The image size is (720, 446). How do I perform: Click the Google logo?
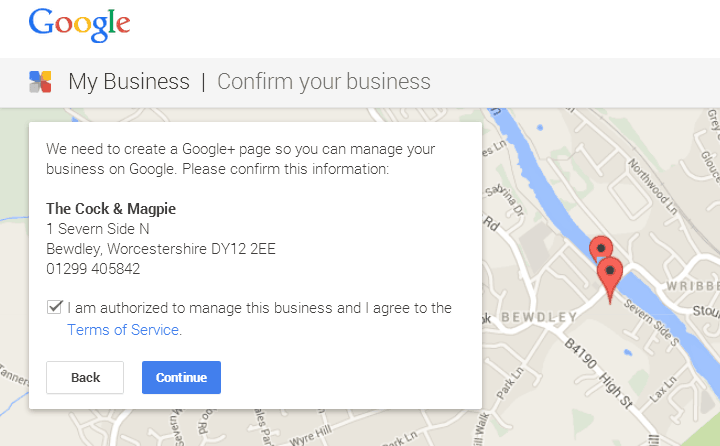click(79, 25)
